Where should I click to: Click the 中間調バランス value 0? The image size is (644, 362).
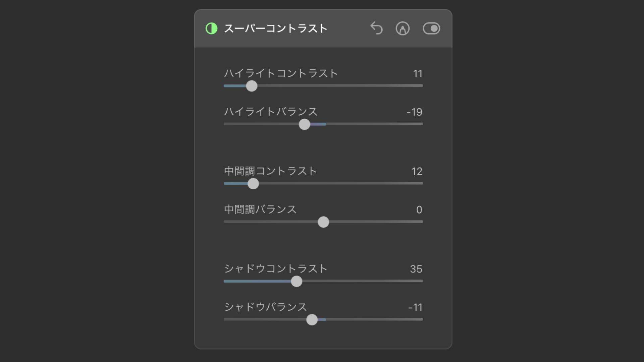coord(419,210)
